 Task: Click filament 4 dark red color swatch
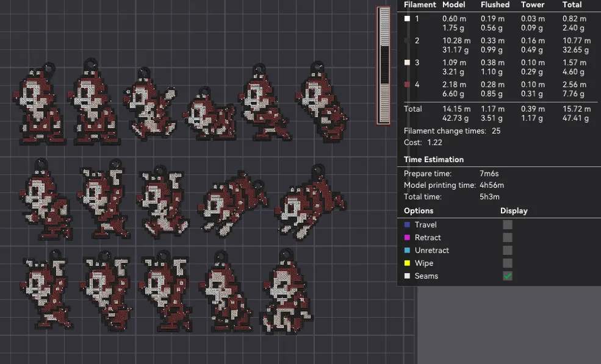[x=407, y=84]
